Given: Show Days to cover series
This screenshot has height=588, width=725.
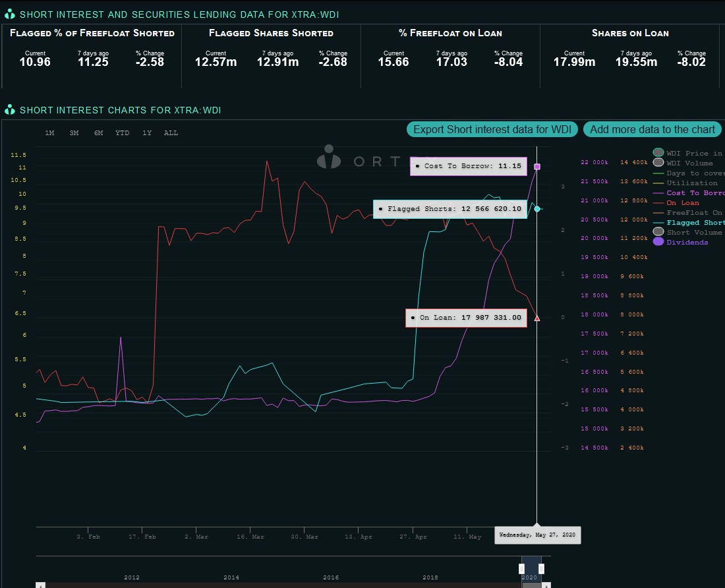Looking at the screenshot, I should click(x=688, y=173).
